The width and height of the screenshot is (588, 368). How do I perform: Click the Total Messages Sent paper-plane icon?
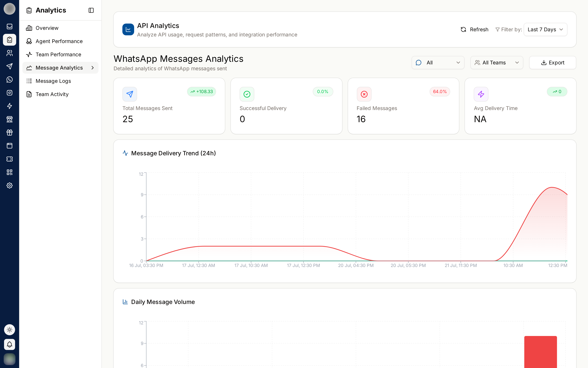(130, 94)
